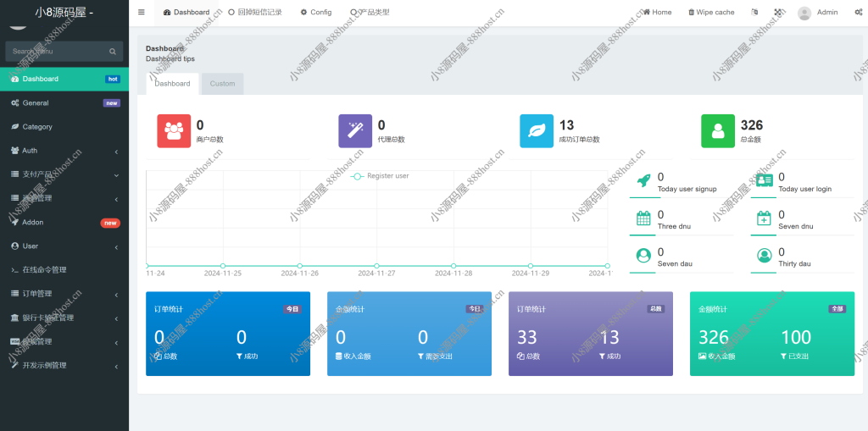
Task: Open Category via its sidebar leaf icon
Action: click(15, 127)
